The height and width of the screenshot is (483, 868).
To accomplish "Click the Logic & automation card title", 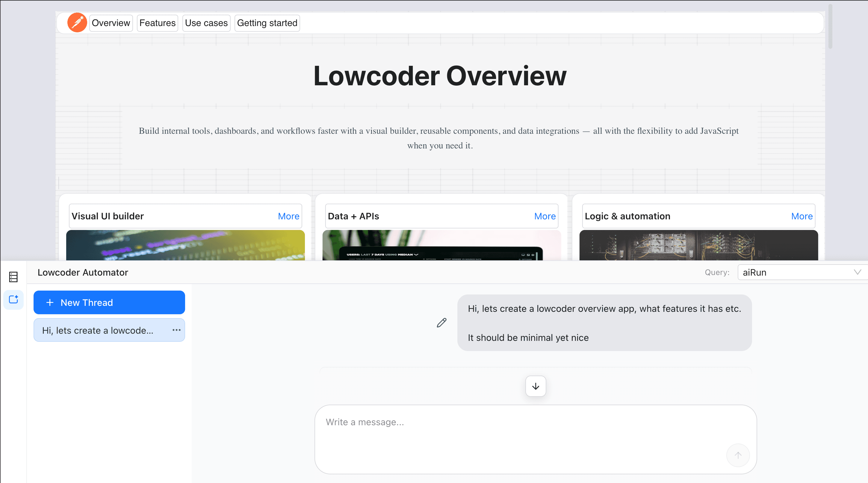I will 627,216.
